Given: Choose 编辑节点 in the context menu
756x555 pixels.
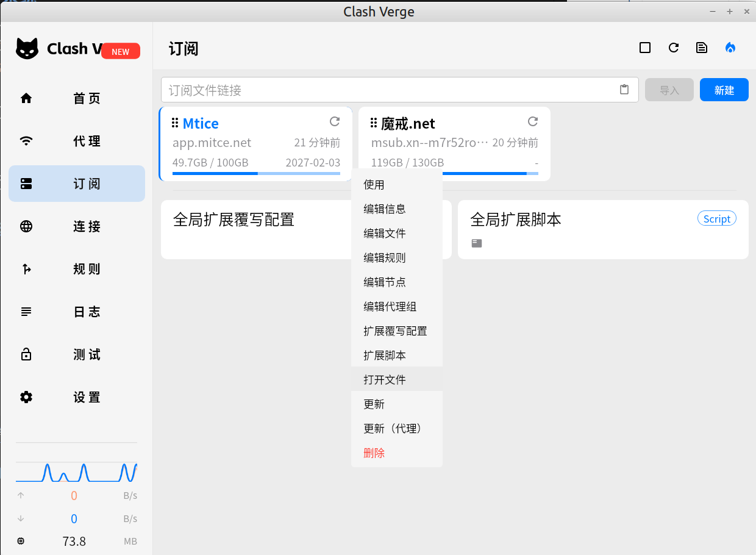Looking at the screenshot, I should tap(397, 282).
